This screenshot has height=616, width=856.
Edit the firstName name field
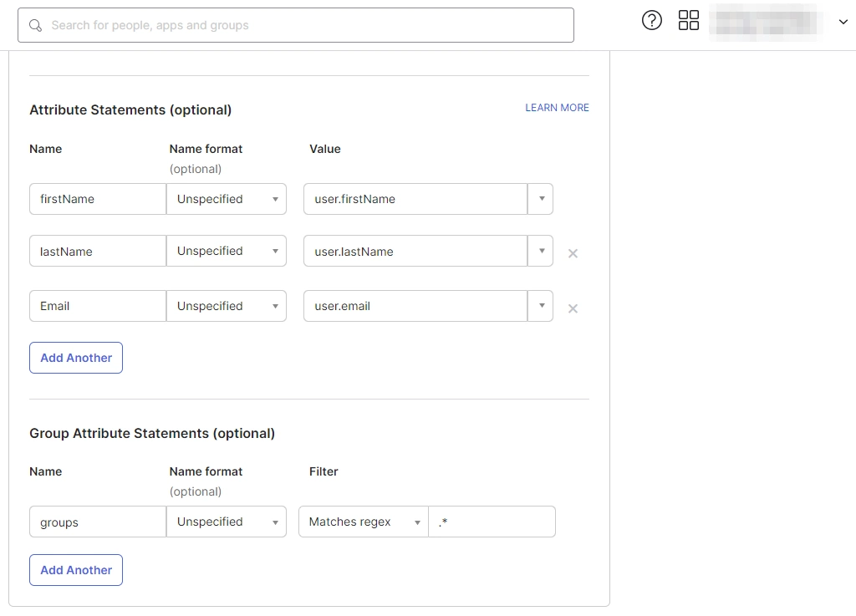(98, 199)
